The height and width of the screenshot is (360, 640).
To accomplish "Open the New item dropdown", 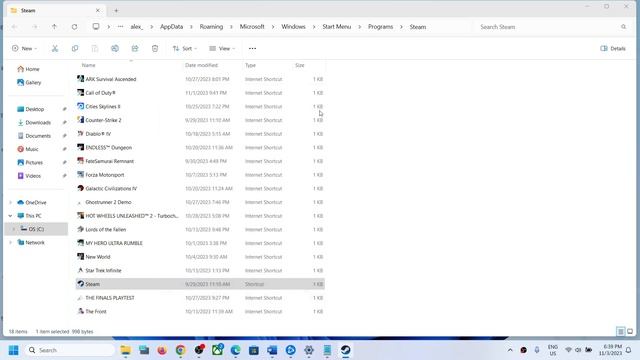I will point(24,49).
